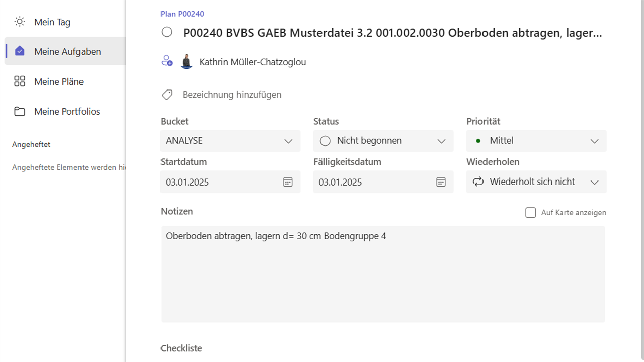Click Kathrin Müller-Chatzoglou's avatar picture
The height and width of the screenshot is (362, 644).
coord(187,62)
